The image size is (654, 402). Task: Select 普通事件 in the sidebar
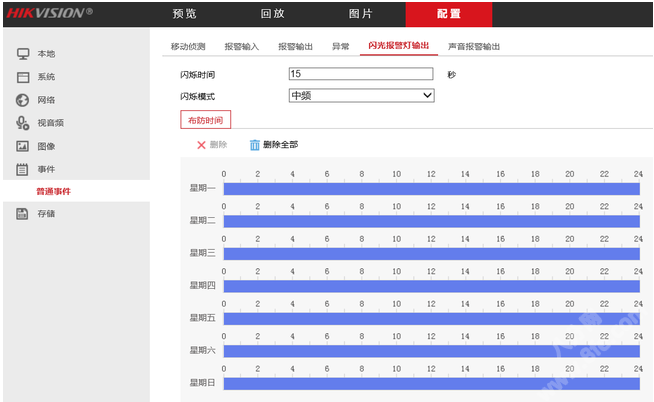click(x=54, y=191)
